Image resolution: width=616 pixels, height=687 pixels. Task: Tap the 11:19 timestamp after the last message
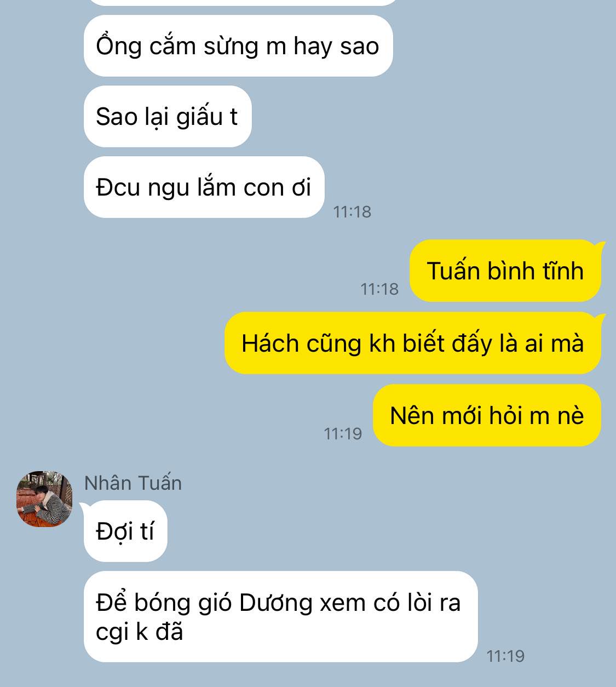505,656
